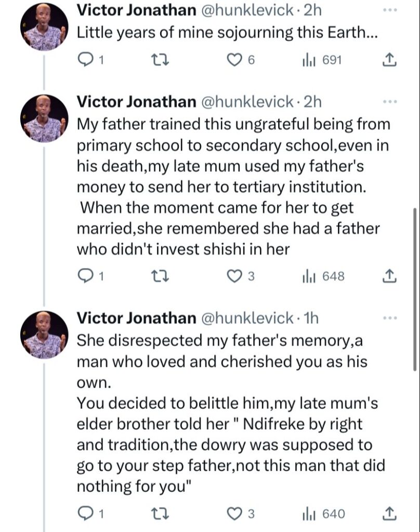Open the profile avatar of the second tweet
This screenshot has height=532, width=420.
(x=44, y=119)
